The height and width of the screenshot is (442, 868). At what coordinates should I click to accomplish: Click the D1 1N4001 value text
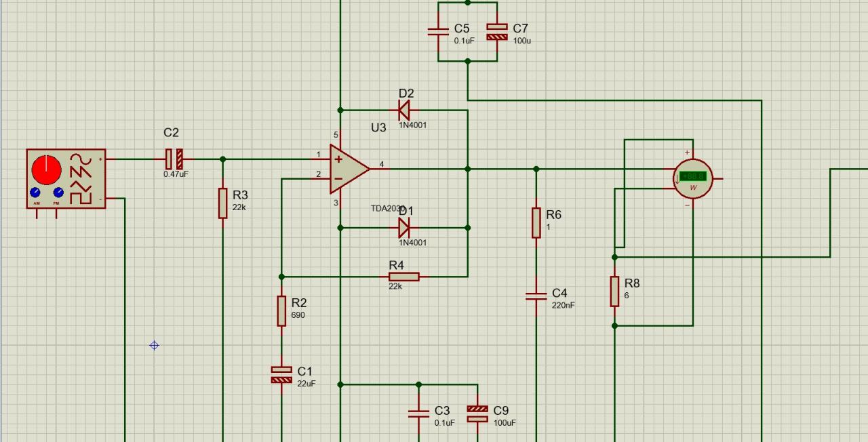coord(413,243)
